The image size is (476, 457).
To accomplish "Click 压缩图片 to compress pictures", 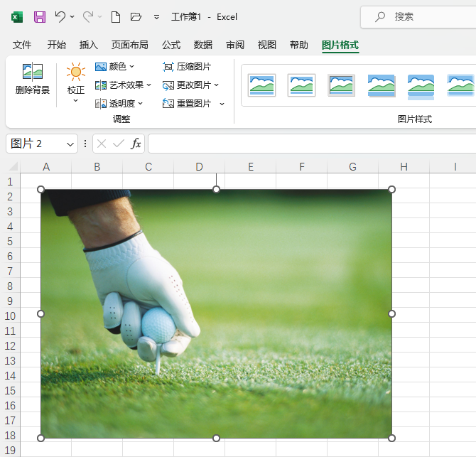I will coord(187,67).
